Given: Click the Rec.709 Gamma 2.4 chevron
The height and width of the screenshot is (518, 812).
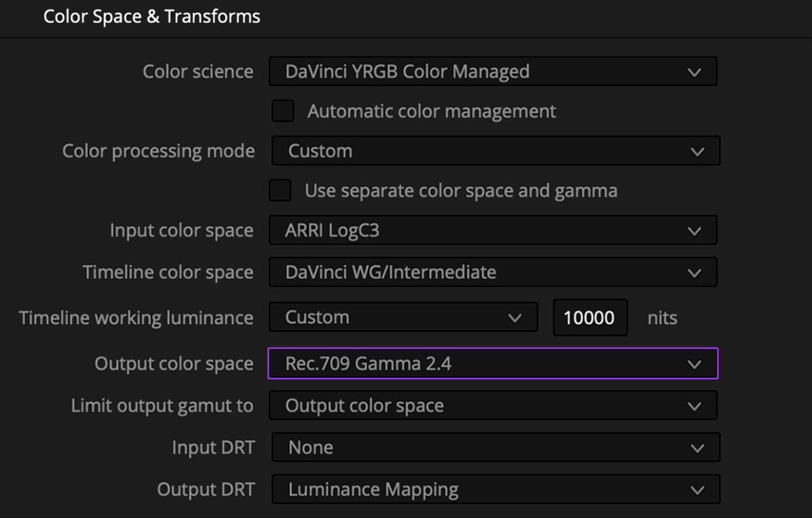Looking at the screenshot, I should coord(694,363).
